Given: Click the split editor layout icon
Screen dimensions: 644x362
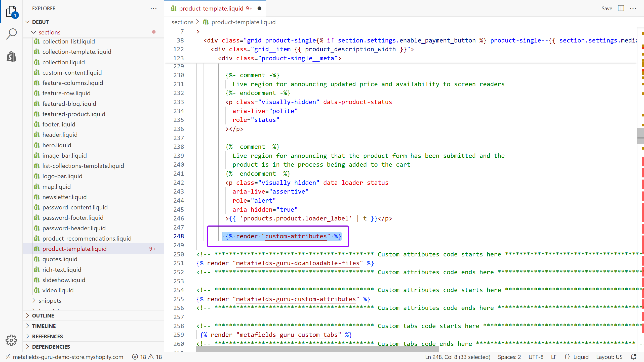Looking at the screenshot, I should [621, 8].
